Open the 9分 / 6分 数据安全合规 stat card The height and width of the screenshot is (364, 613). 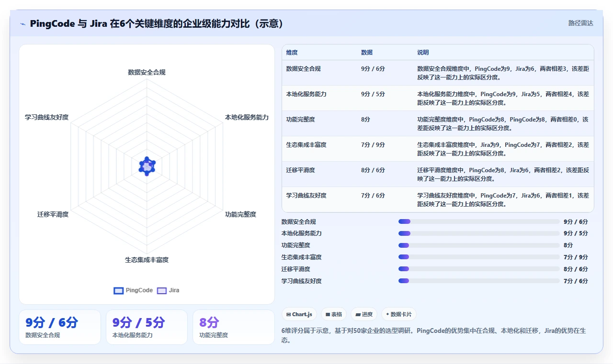click(x=60, y=327)
